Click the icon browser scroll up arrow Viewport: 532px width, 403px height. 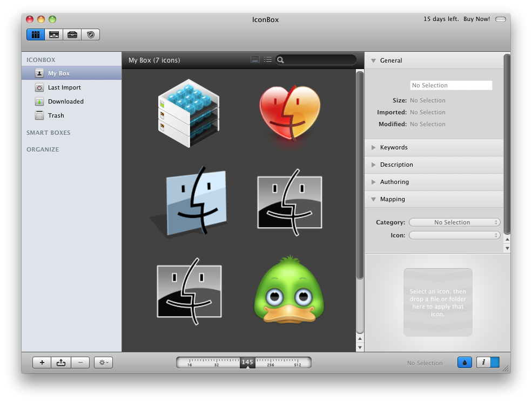pos(360,339)
